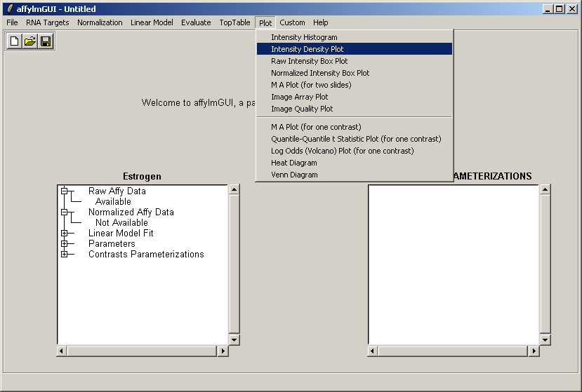This screenshot has height=392, width=582.
Task: Select Intensity Density Plot menu entry
Action: click(307, 49)
